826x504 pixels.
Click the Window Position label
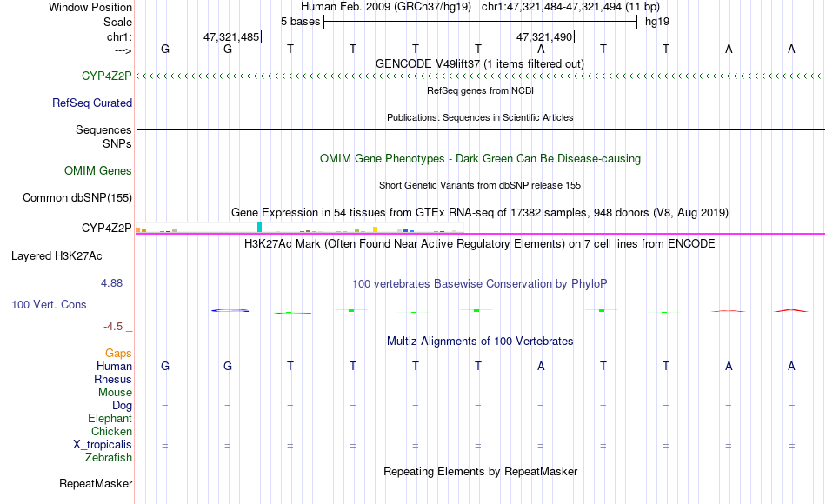click(90, 7)
